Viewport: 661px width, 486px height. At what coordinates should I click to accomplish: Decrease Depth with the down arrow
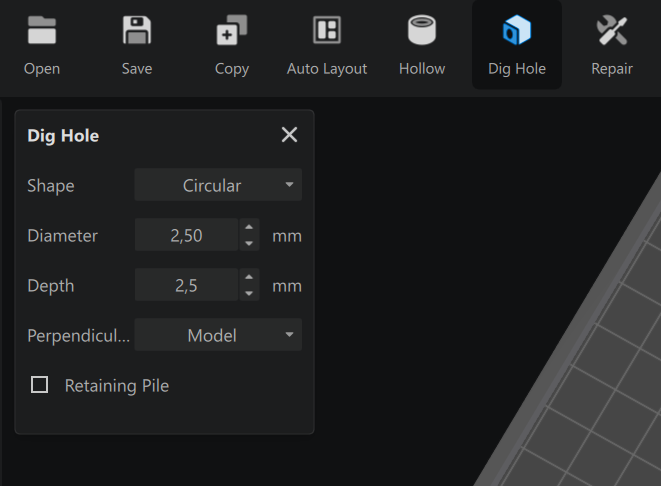pos(249,293)
